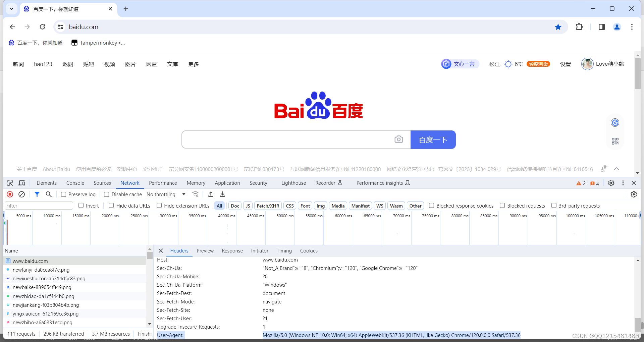Open the Cookies tab in request details
The image size is (644, 342).
point(309,251)
